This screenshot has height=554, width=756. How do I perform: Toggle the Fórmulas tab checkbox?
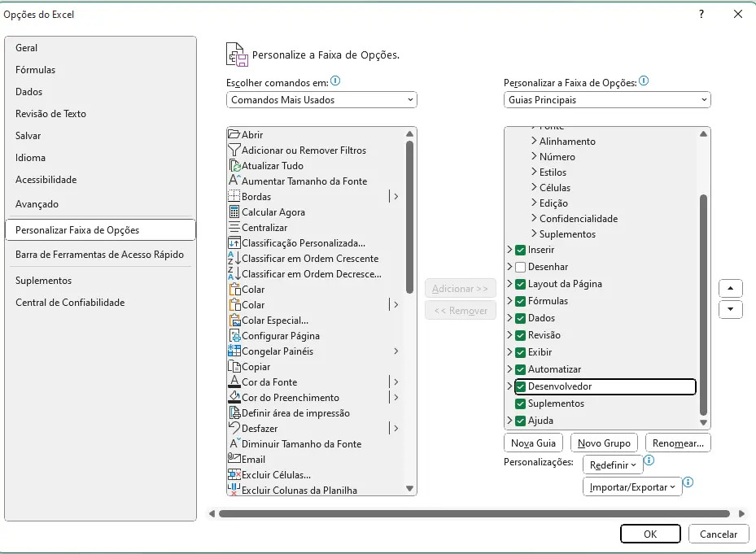click(520, 301)
